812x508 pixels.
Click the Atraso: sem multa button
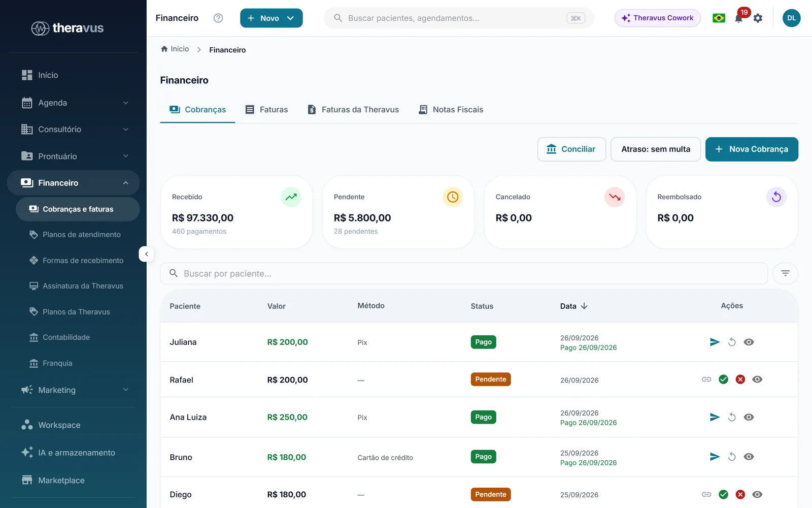656,149
